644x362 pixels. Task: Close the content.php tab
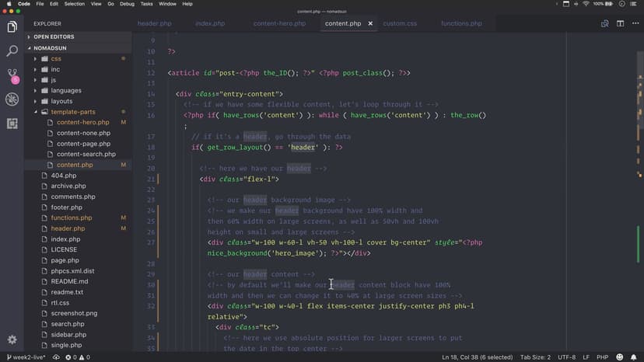[x=370, y=23]
